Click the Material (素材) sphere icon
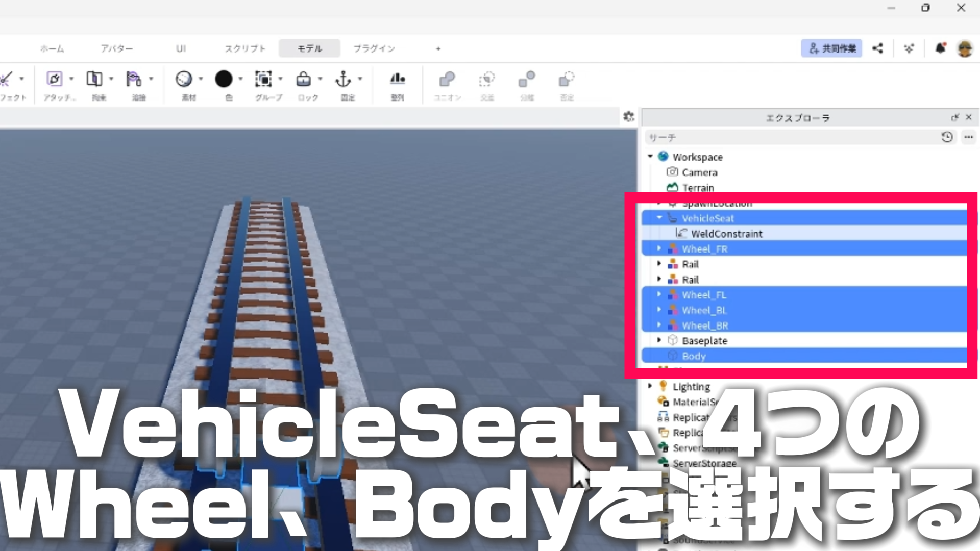Viewport: 980px width, 551px height. pos(184,79)
